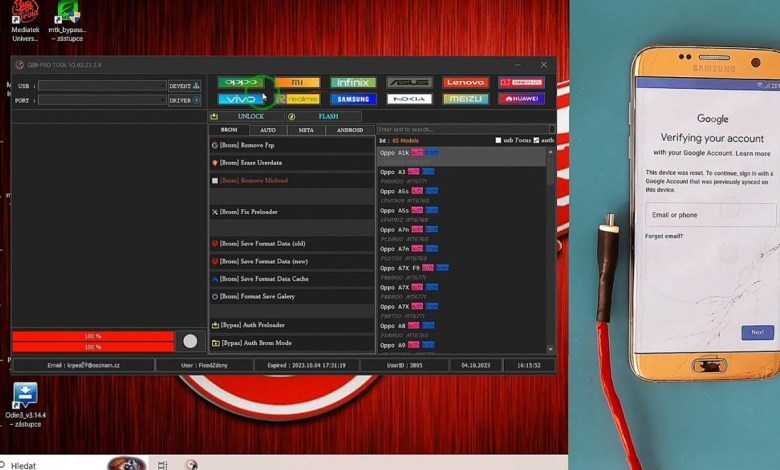780x470 pixels.
Task: Click Expired date status field
Action: tap(306, 365)
